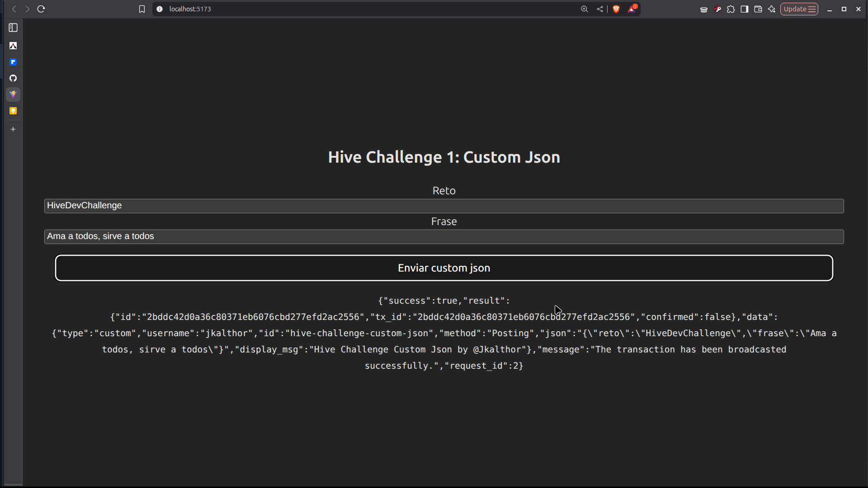Click the Reto input field

click(x=444, y=206)
